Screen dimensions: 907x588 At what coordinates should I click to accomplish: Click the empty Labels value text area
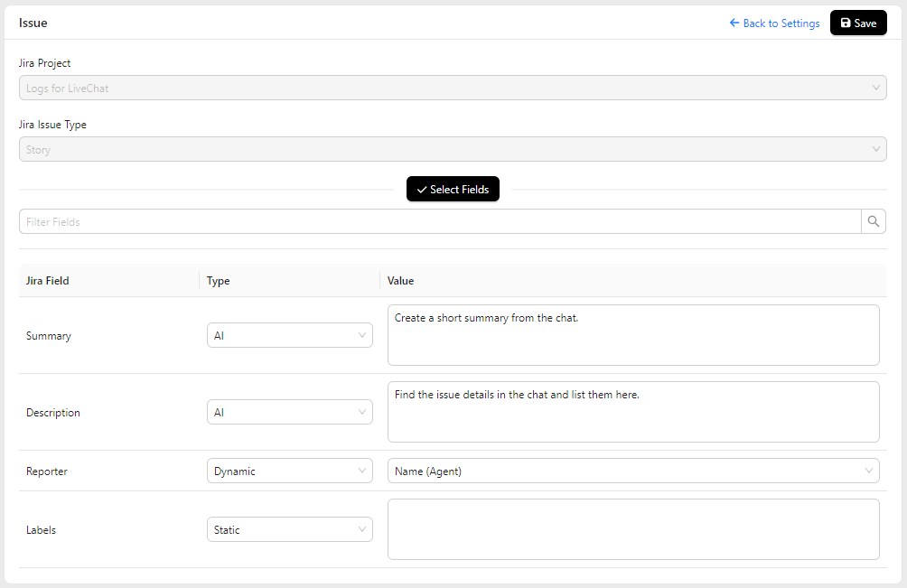tap(632, 528)
